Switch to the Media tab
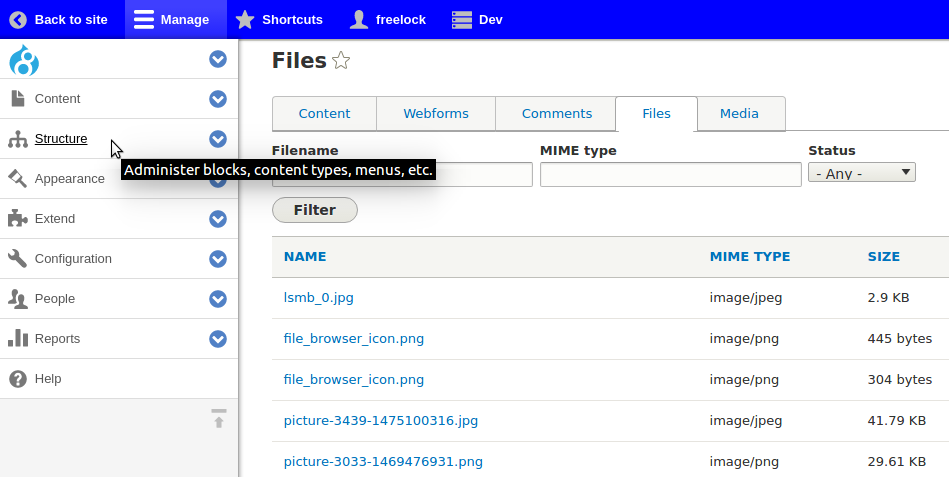Viewport: 949px width, 477px height. click(x=741, y=113)
